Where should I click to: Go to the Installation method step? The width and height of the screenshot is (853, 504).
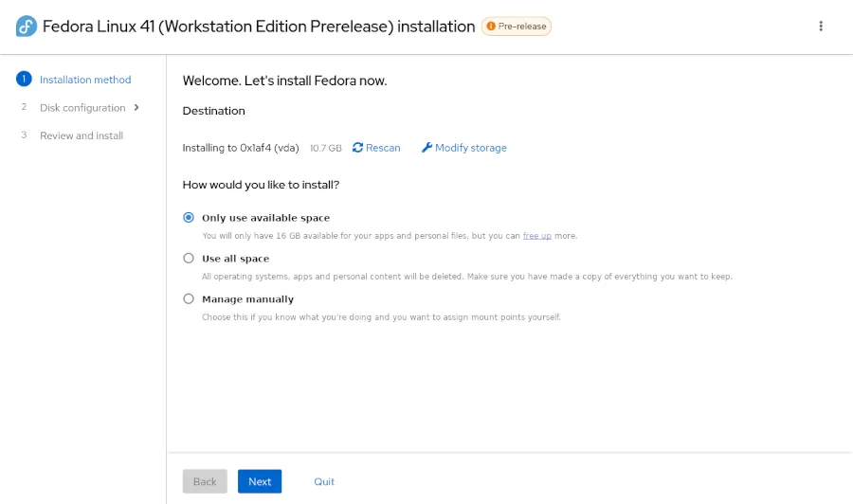pyautogui.click(x=85, y=80)
